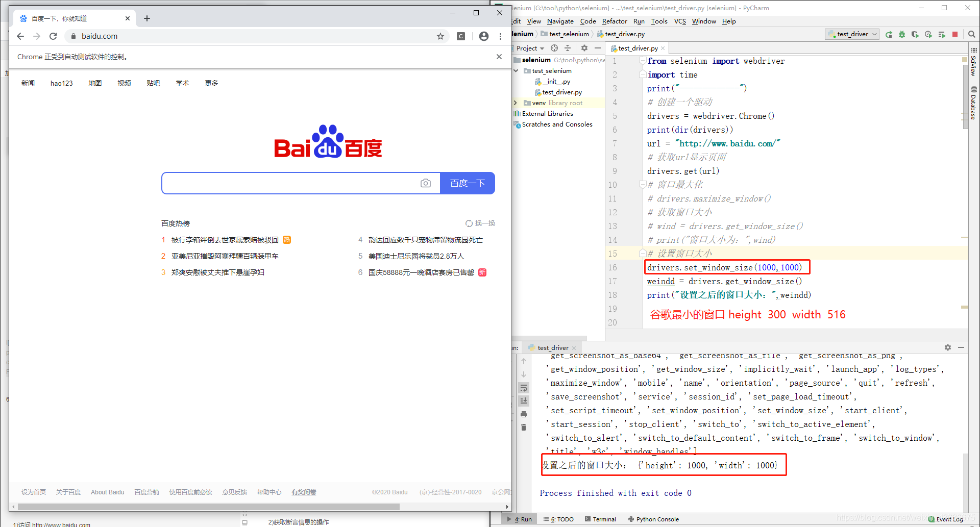Open the Chrome profile avatar menu
The width and height of the screenshot is (980, 527).
pos(484,36)
